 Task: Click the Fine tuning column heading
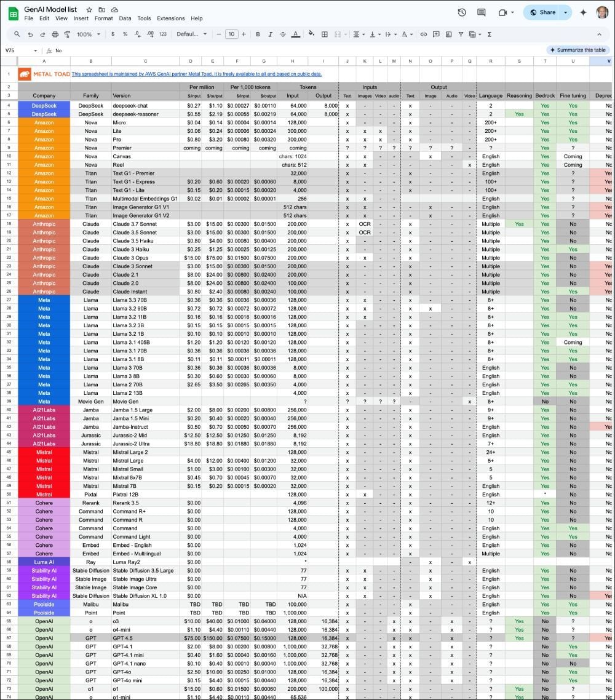(573, 95)
